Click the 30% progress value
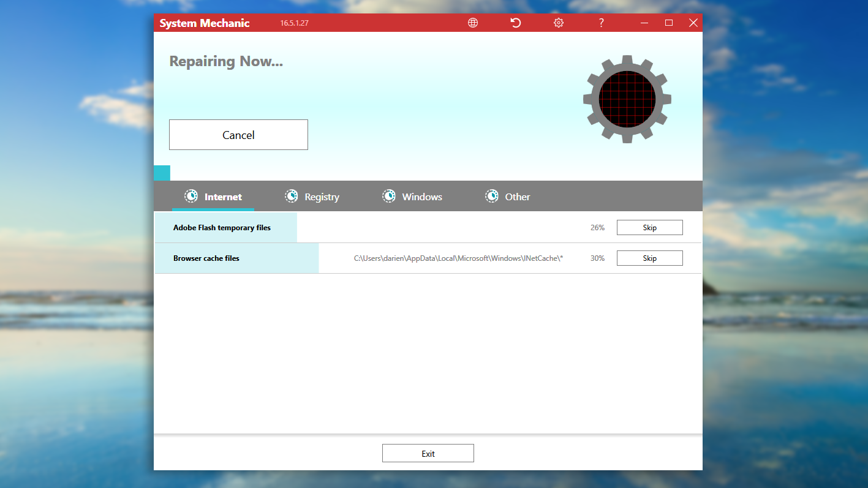The height and width of the screenshot is (488, 868). [x=597, y=258]
